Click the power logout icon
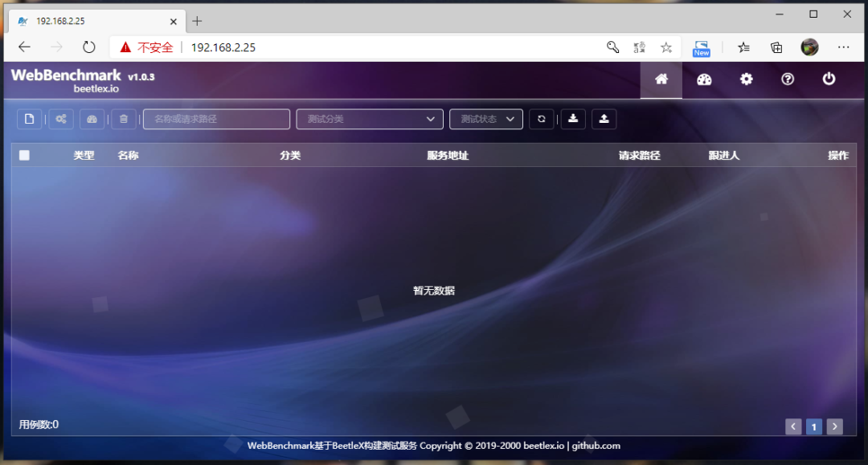The height and width of the screenshot is (465, 868). click(829, 79)
